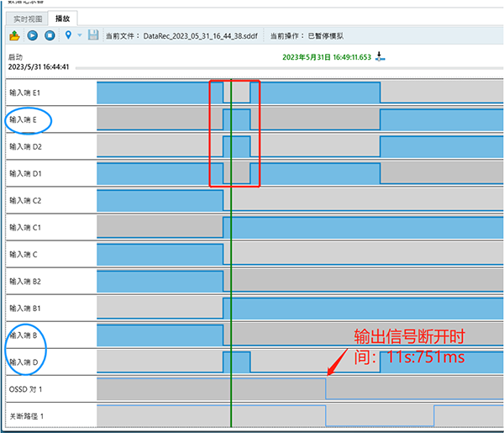Click the open recording file icon

15,35
